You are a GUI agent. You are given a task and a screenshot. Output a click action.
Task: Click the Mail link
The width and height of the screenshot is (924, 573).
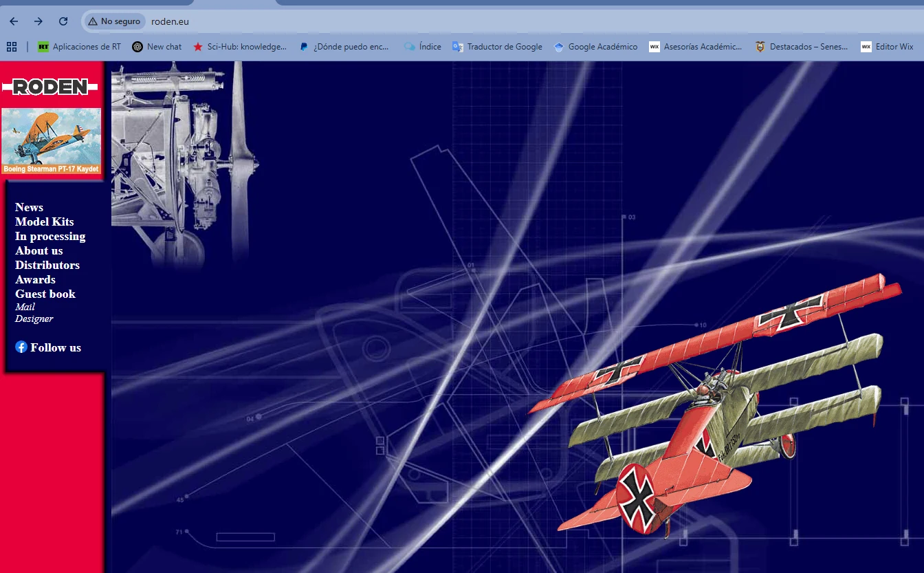point(25,307)
